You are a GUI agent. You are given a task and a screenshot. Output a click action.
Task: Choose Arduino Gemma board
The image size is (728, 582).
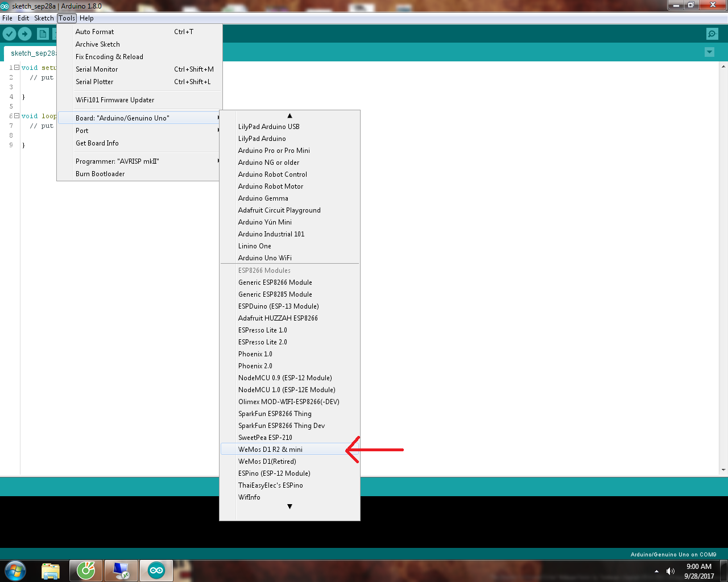(x=289, y=198)
